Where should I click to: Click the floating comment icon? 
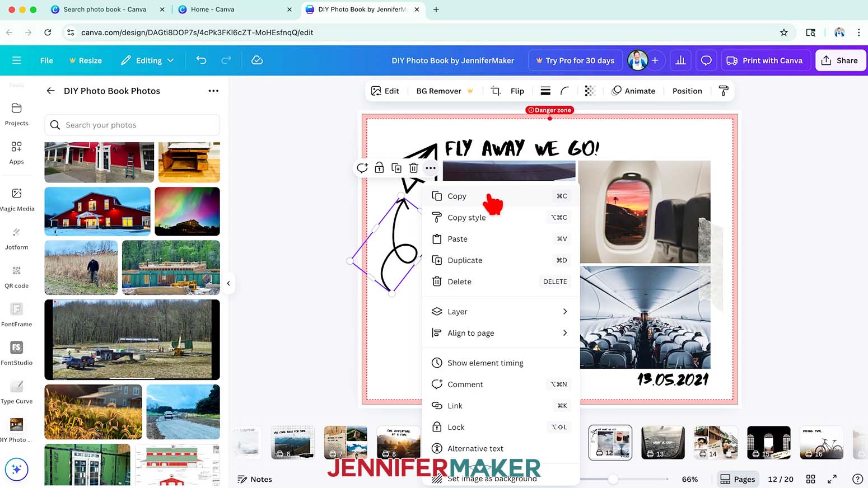point(362,168)
